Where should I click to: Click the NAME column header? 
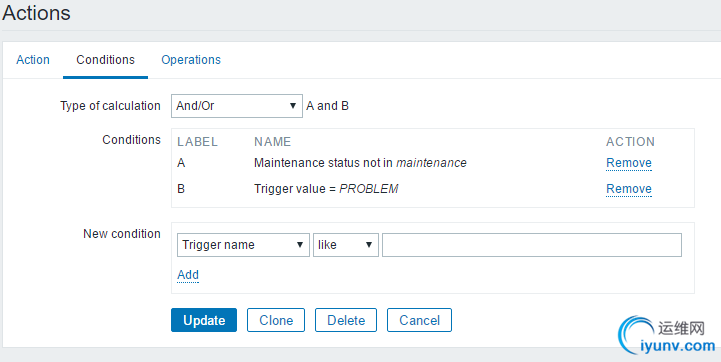click(x=273, y=142)
